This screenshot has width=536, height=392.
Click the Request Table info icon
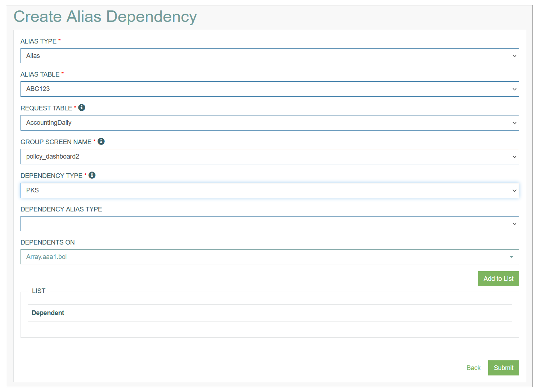[82, 108]
